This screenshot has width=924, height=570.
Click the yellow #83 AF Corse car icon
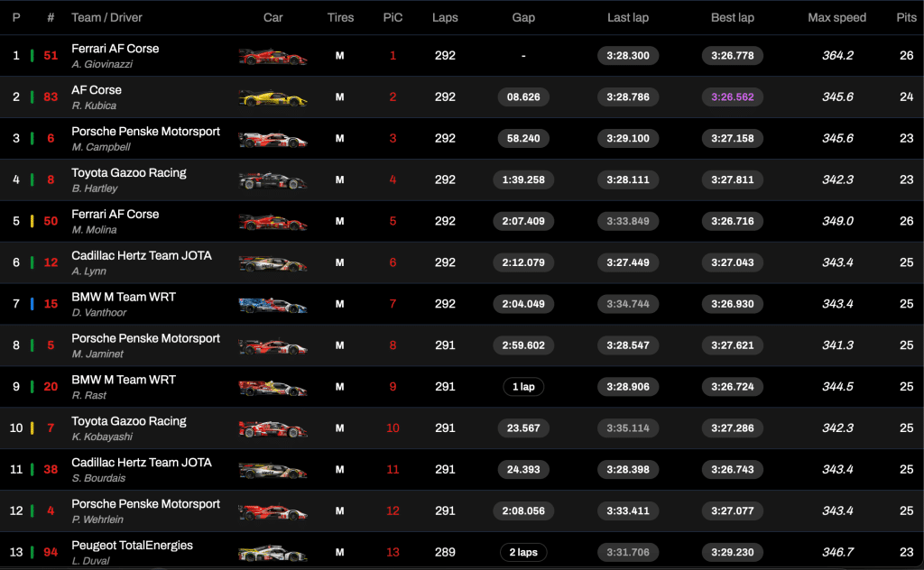coord(273,97)
